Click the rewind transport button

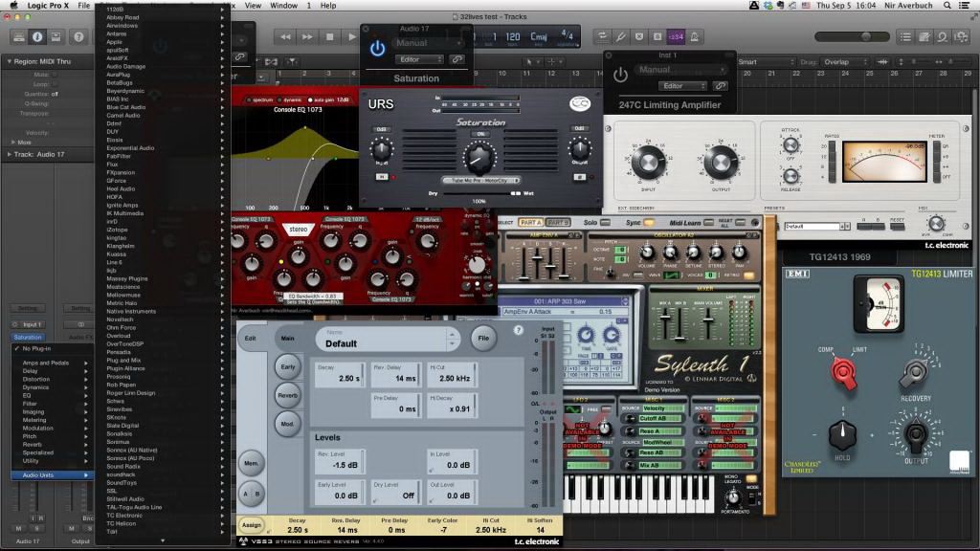tap(285, 36)
